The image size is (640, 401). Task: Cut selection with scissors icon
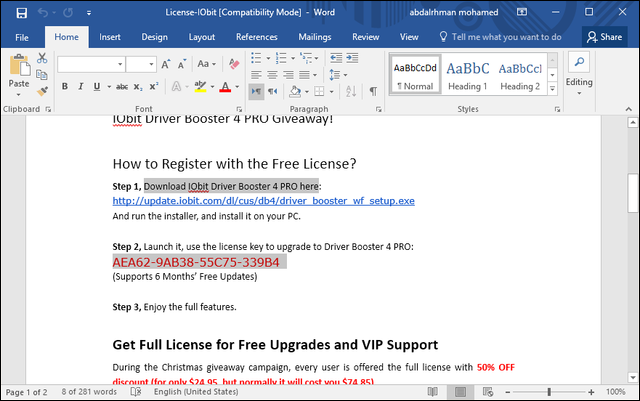(42, 58)
